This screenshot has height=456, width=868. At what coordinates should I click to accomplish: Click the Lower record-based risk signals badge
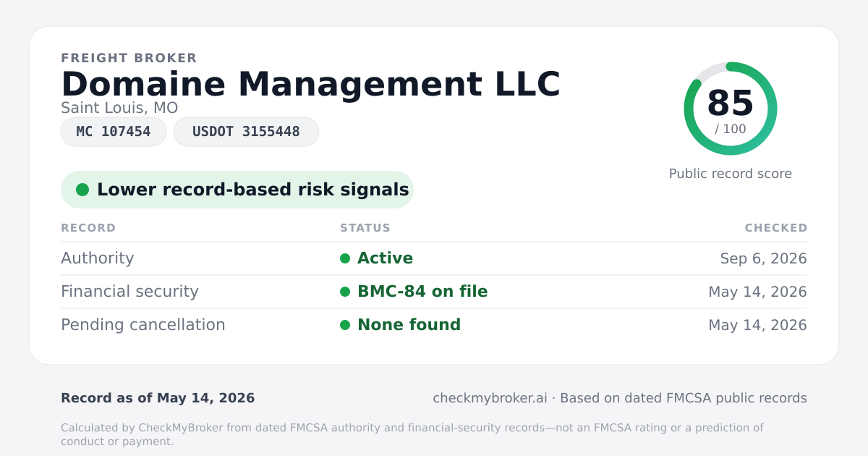[237, 190]
